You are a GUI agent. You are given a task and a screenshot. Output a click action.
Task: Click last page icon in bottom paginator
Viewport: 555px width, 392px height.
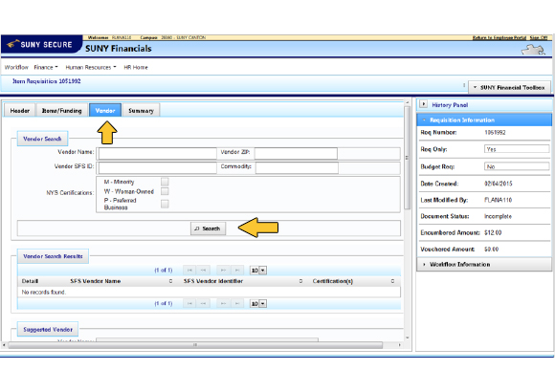coord(237,303)
